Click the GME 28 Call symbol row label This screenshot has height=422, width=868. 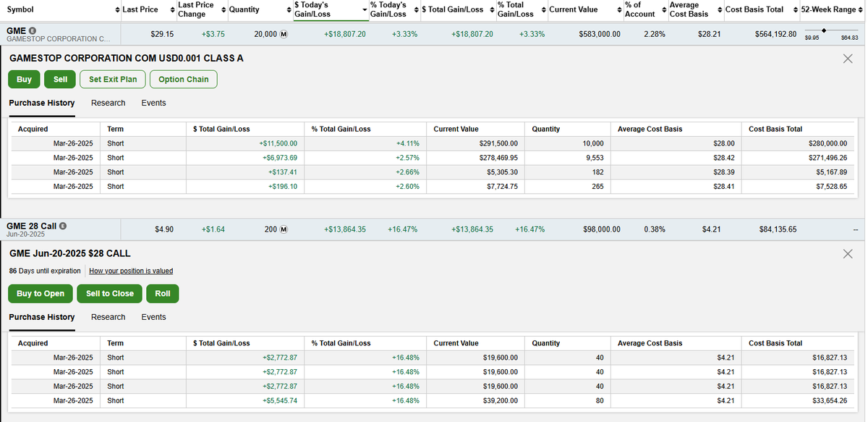30,226
